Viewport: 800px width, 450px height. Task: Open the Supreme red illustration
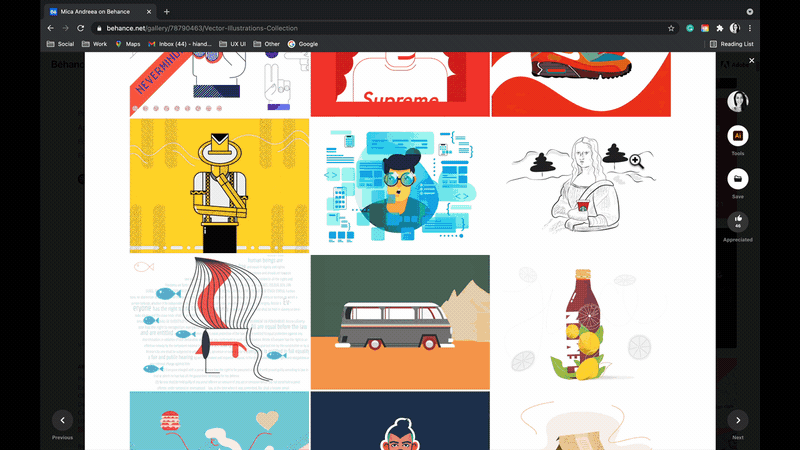click(400, 84)
